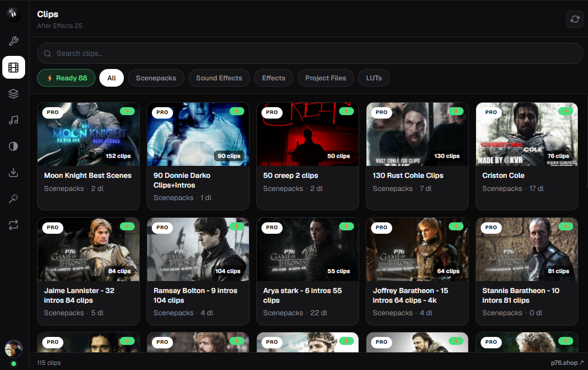Click 'Scenepacks · 17 dl' text
The width and height of the screenshot is (588, 370).
[x=513, y=188]
